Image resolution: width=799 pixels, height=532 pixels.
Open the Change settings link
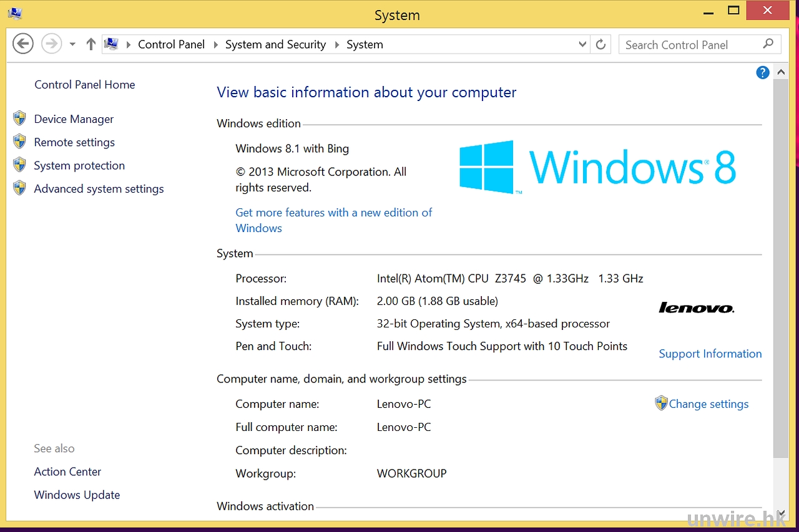(x=708, y=404)
